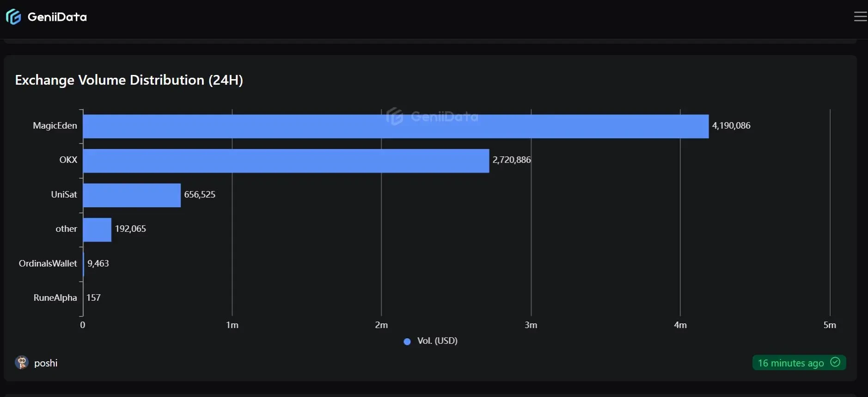
Task: Click the UniSat volume bar
Action: point(132,195)
